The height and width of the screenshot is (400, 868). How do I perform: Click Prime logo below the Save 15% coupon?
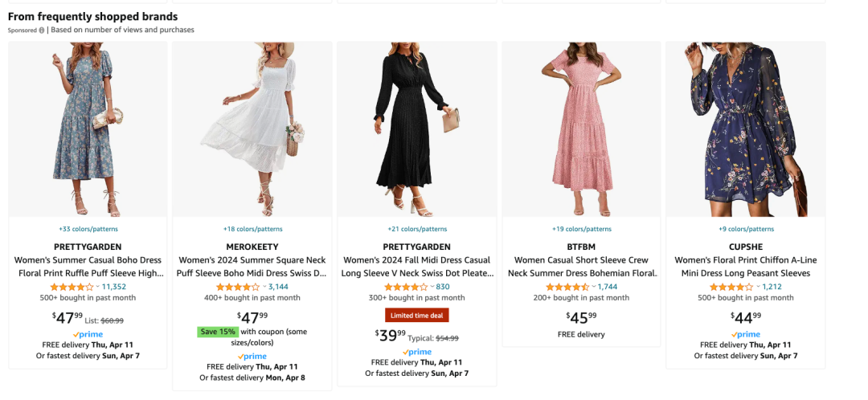[252, 356]
